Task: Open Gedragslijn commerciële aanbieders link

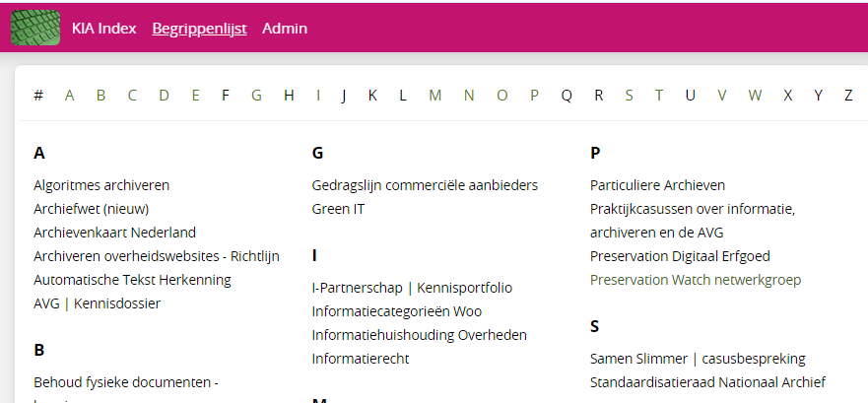Action: pyautogui.click(x=425, y=185)
